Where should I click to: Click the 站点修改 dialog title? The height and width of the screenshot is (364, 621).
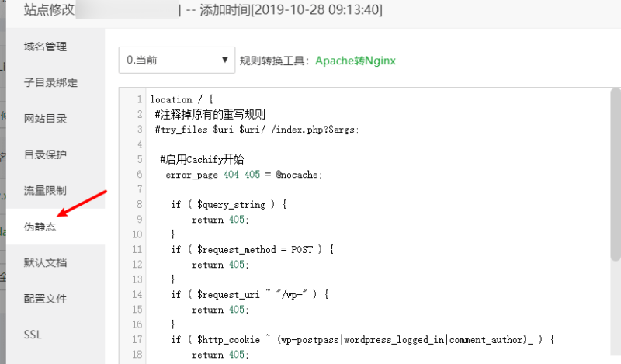tap(49, 9)
